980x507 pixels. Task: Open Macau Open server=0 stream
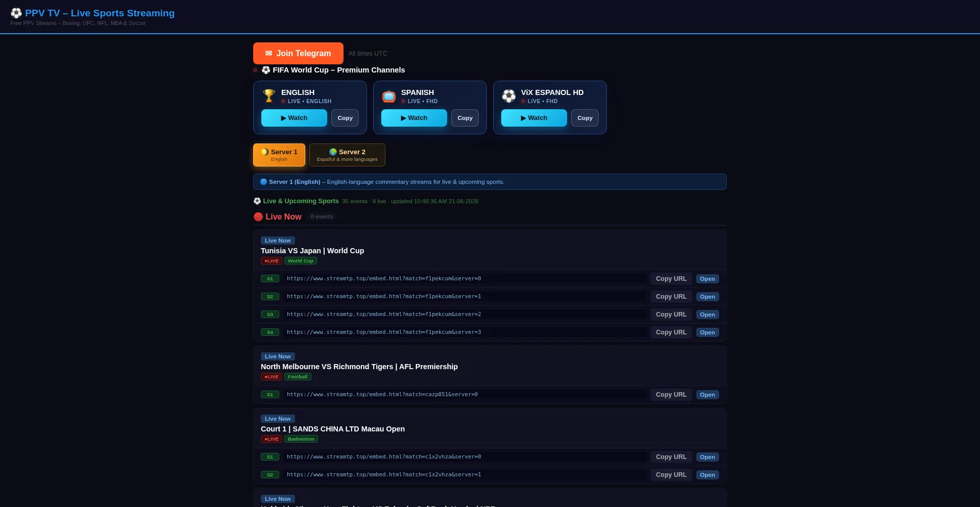tap(707, 457)
